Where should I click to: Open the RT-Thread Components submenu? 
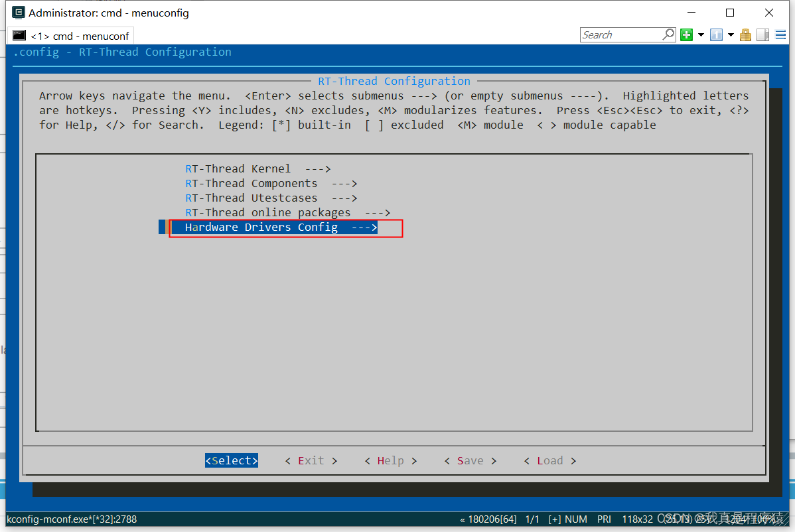(x=271, y=183)
